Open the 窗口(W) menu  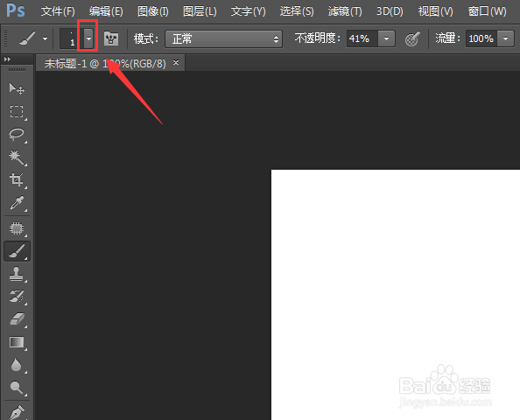pos(487,11)
